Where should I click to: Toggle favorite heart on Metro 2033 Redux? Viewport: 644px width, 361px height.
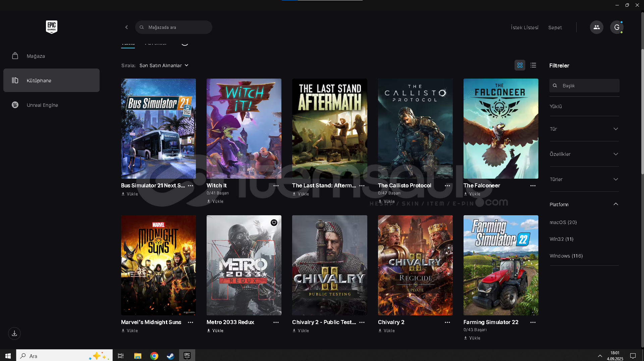(x=274, y=223)
